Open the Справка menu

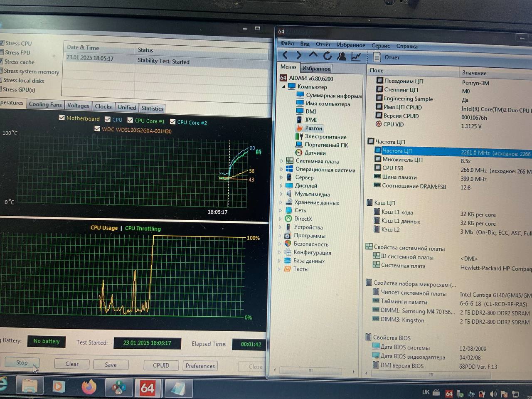[407, 46]
